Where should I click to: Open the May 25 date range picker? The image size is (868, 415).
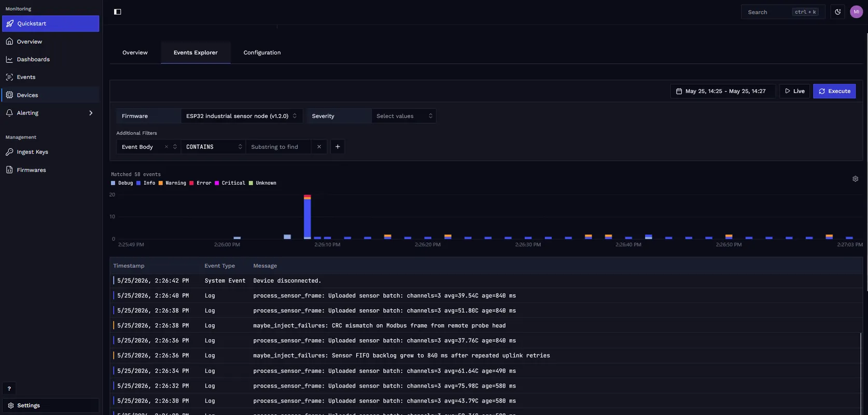[x=723, y=91]
